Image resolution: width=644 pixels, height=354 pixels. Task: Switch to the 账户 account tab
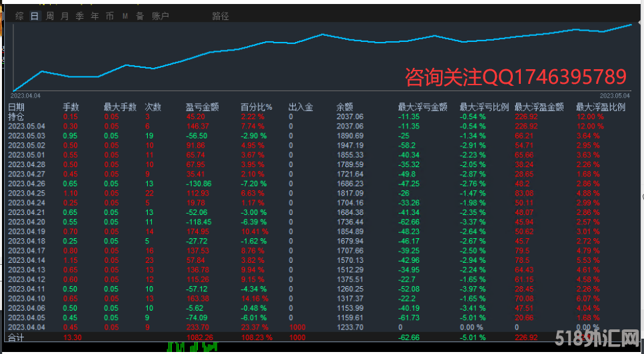pos(161,16)
